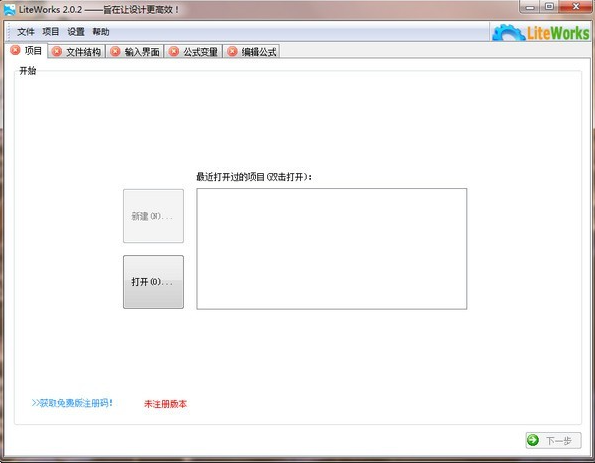Click the red X icon on 输入界面 tab
The image size is (595, 463).
point(115,51)
